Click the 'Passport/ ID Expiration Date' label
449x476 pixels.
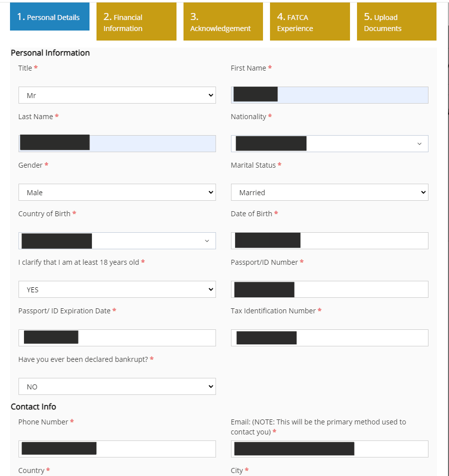[x=64, y=311]
